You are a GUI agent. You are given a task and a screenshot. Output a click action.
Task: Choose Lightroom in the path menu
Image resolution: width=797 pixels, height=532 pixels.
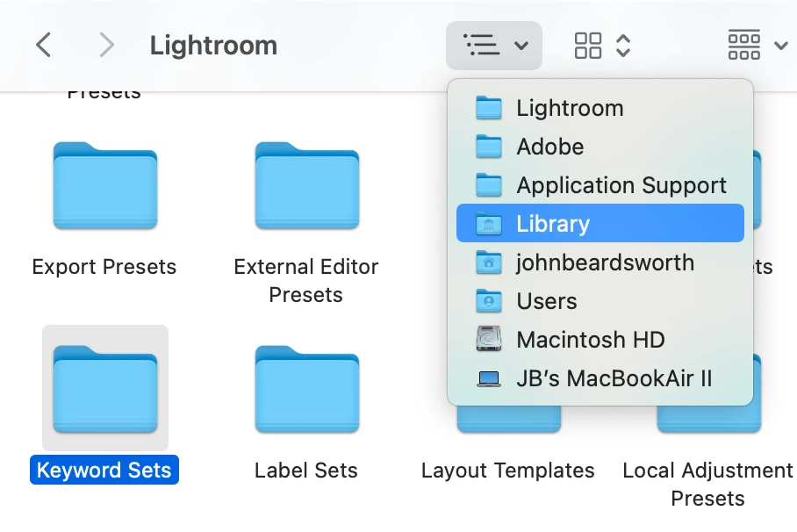pyautogui.click(x=600, y=108)
